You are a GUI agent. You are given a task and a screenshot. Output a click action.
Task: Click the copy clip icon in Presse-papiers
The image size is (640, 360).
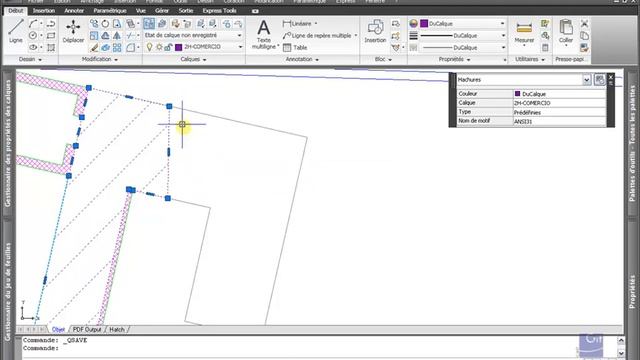click(584, 36)
